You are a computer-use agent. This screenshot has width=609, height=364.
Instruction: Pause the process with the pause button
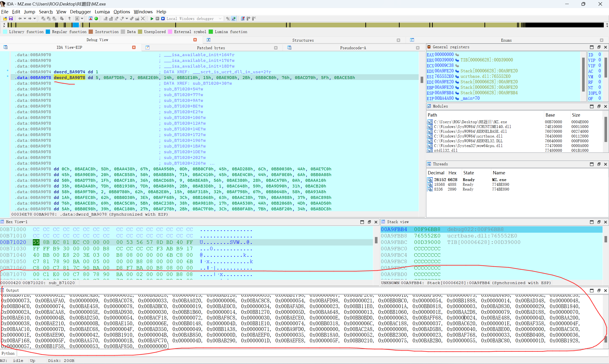point(157,19)
